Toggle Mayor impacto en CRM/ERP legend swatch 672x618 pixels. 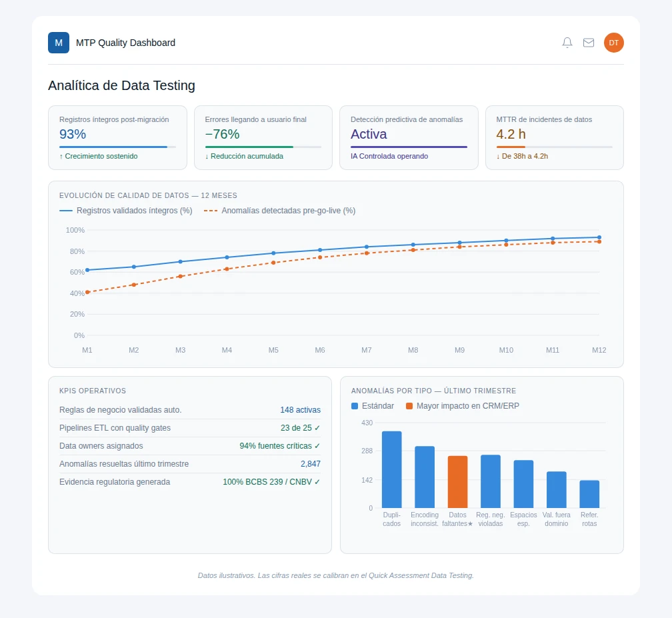click(409, 406)
